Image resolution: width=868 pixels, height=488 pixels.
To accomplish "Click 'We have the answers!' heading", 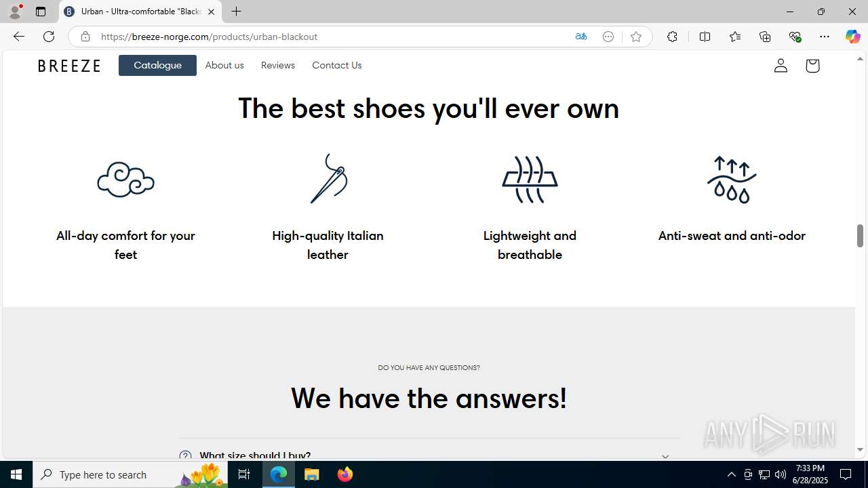I will point(429,398).
